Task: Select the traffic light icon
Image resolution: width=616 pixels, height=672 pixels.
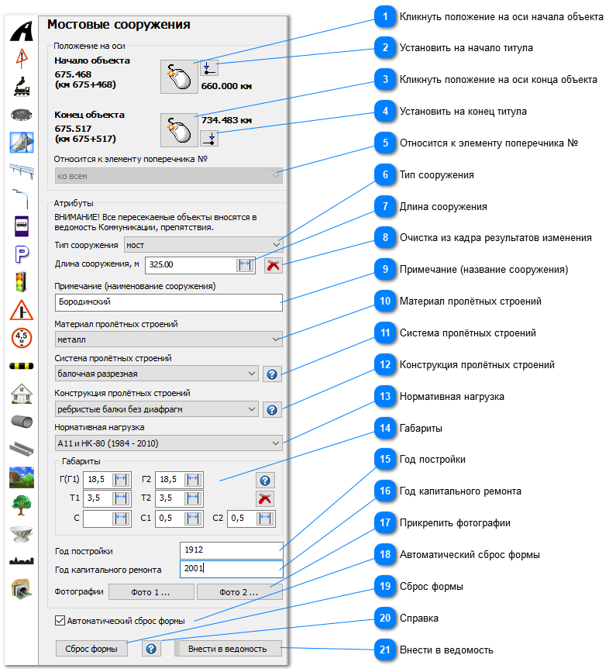Action: [x=21, y=281]
